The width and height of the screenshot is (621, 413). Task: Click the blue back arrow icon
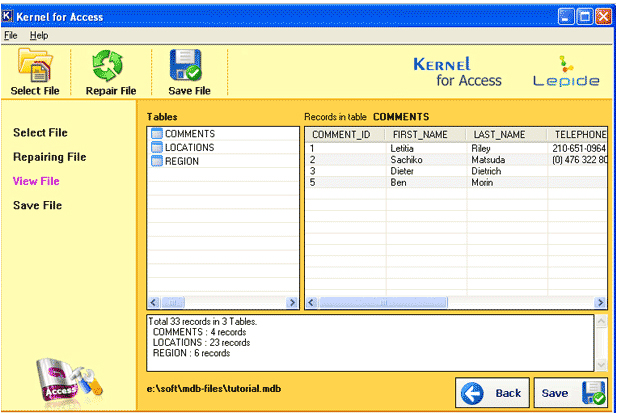pos(472,393)
